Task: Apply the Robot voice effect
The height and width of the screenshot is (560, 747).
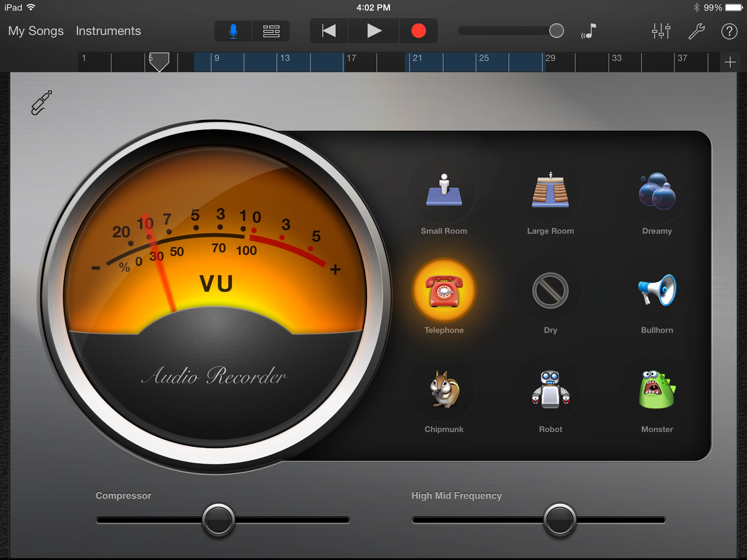Action: 550,390
